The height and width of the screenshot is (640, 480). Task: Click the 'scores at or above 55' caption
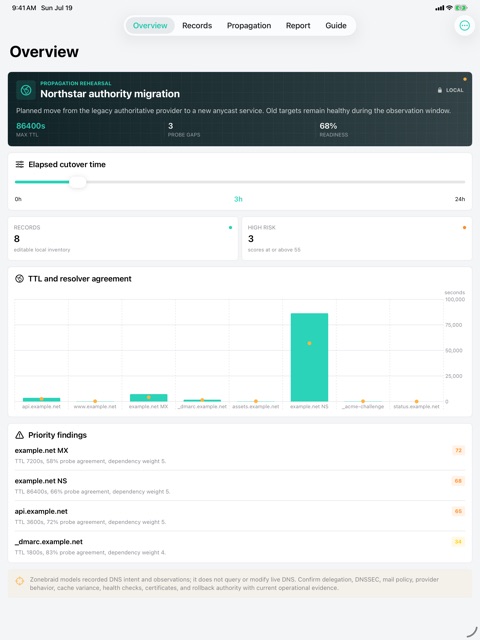(274, 250)
